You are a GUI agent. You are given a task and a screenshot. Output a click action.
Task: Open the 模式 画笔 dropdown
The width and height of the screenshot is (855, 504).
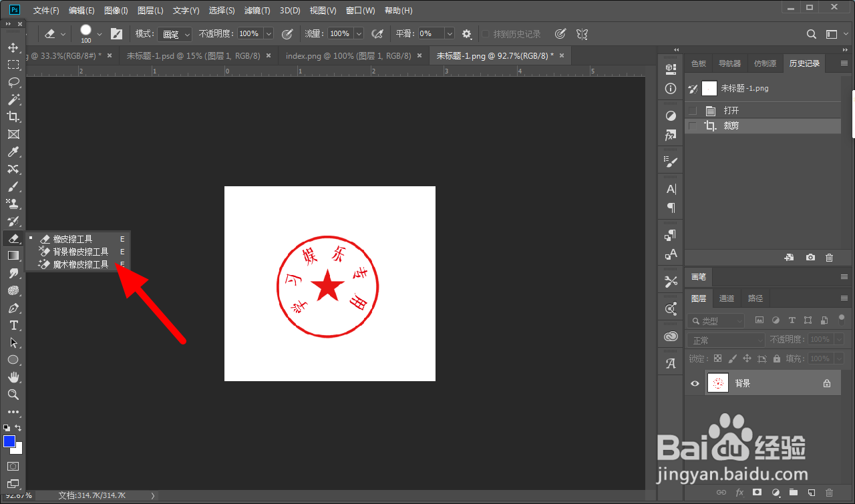click(x=176, y=34)
